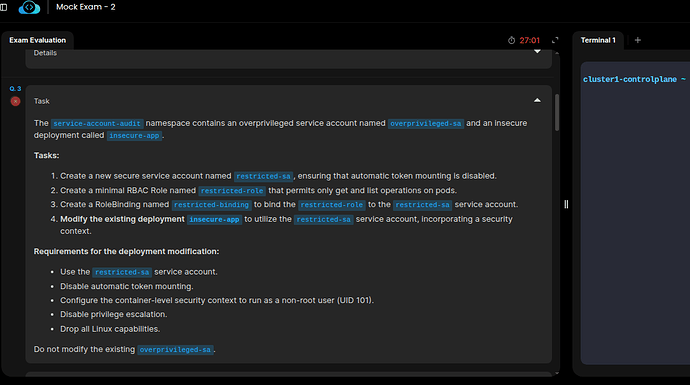Switch to Exam Evaluation tab

[37, 40]
